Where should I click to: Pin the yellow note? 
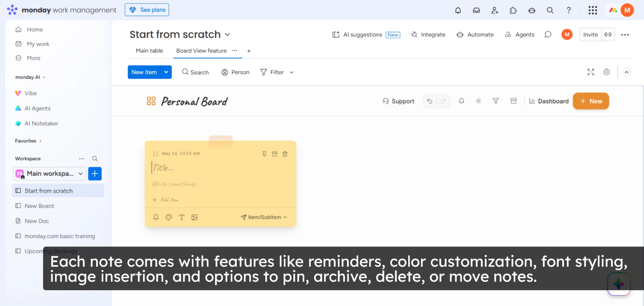tap(264, 154)
